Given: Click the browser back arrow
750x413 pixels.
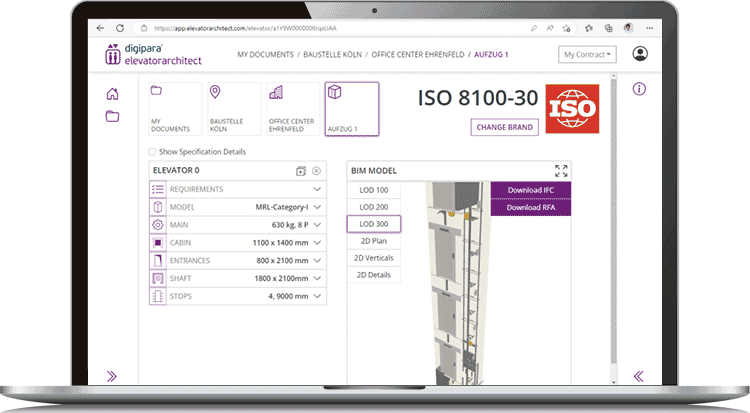Looking at the screenshot, I should (100, 28).
